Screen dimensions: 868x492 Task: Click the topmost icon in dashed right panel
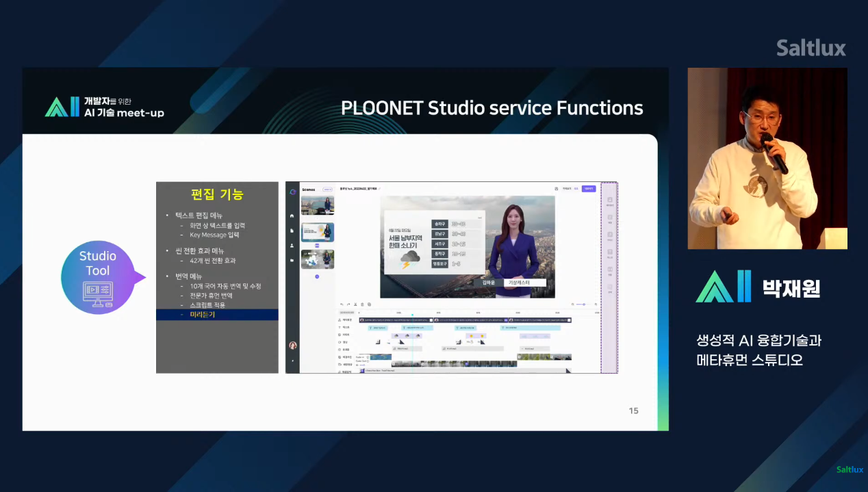(x=610, y=200)
